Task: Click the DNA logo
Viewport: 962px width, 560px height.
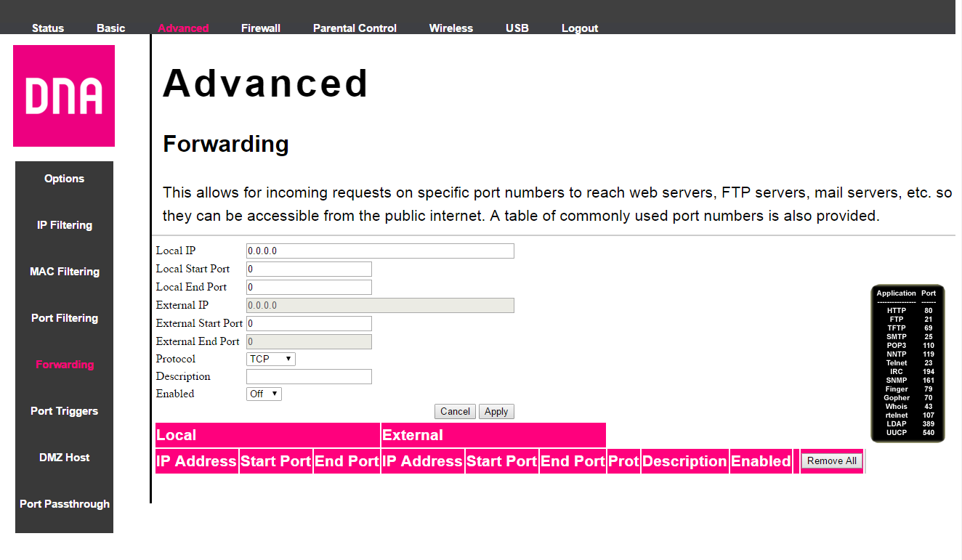Action: pos(64,96)
